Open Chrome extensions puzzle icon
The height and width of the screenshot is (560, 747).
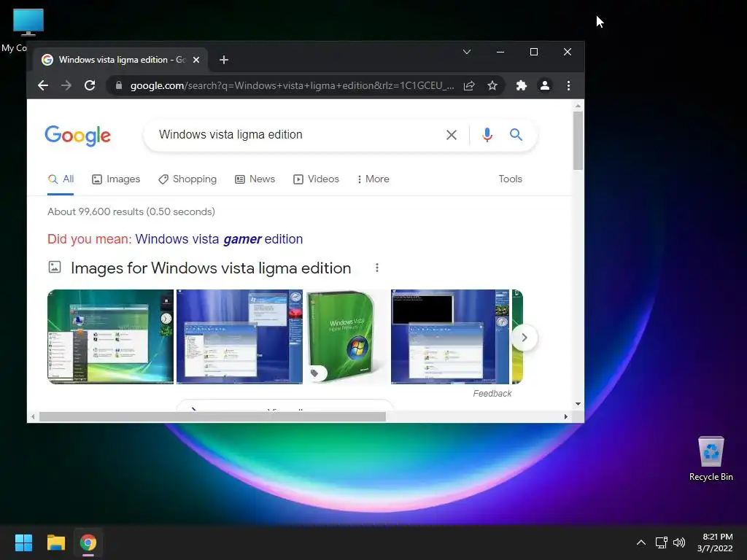tap(521, 86)
